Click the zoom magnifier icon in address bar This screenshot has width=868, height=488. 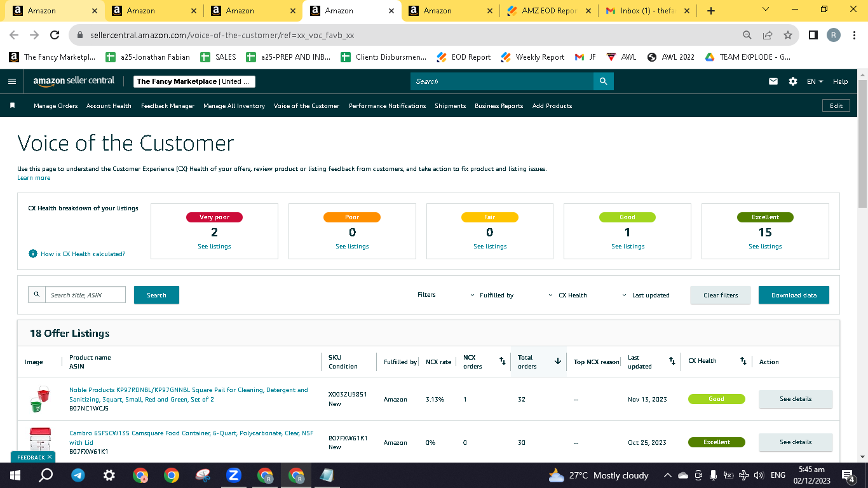747,36
